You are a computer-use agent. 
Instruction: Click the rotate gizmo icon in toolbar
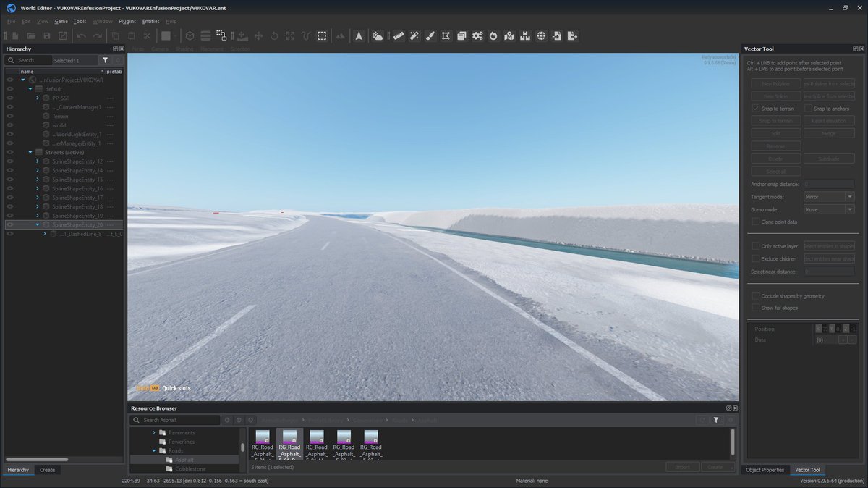tap(274, 35)
